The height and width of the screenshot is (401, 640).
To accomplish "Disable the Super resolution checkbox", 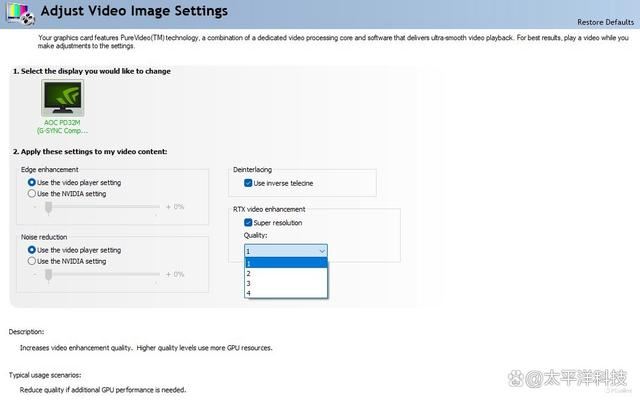I will click(x=248, y=223).
